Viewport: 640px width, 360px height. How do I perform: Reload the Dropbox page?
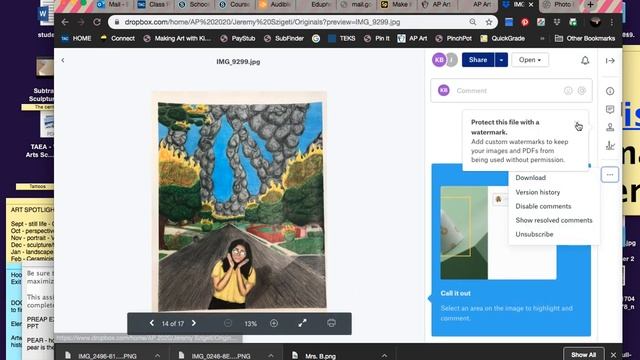(x=97, y=22)
